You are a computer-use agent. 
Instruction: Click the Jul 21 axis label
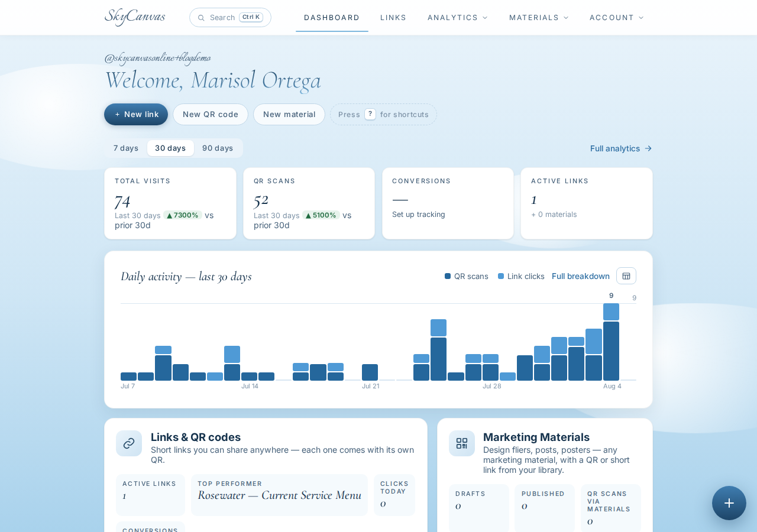coord(371,387)
